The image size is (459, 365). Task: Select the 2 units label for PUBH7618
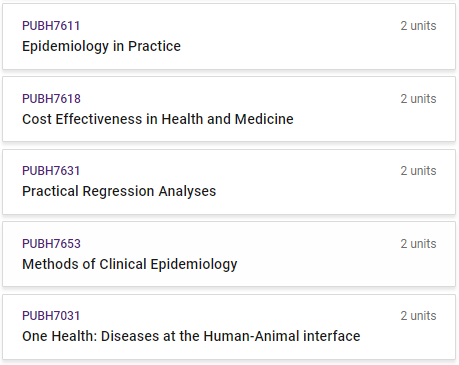[418, 99]
